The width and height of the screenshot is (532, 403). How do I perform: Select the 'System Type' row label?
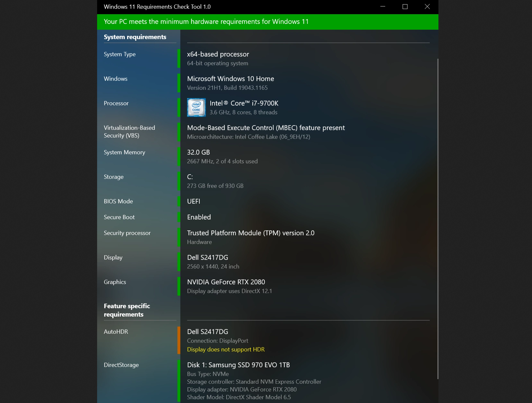pos(120,54)
